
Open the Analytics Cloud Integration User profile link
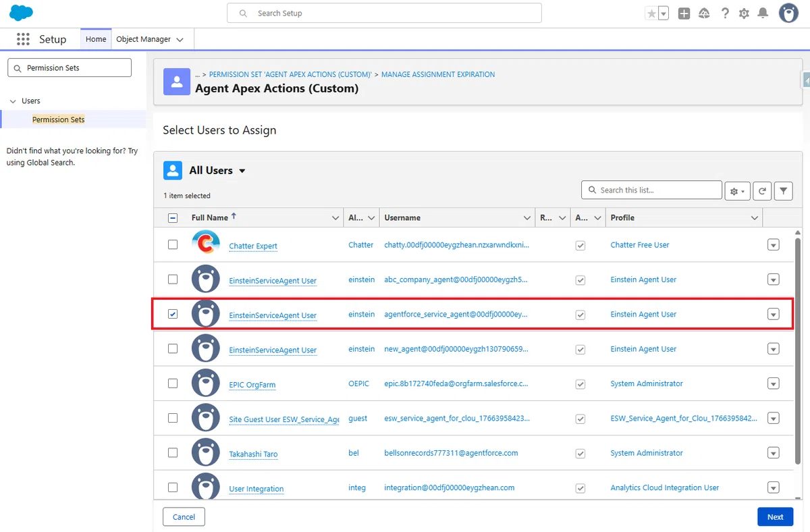pos(665,487)
